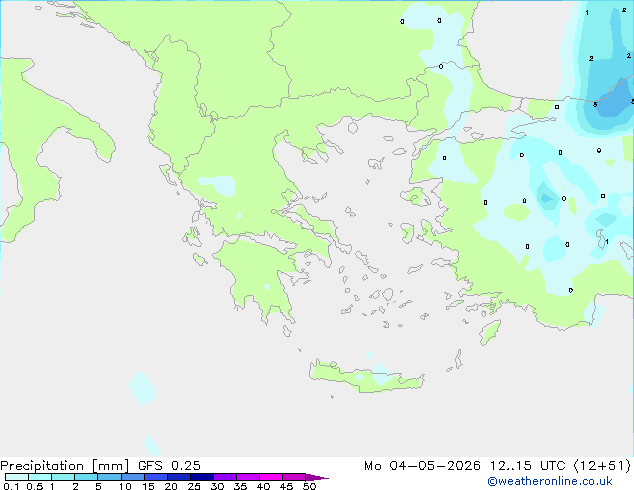The height and width of the screenshot is (490, 634).
Task: Click the 40–45 mm magenta legend swatch
Action: [271, 477]
